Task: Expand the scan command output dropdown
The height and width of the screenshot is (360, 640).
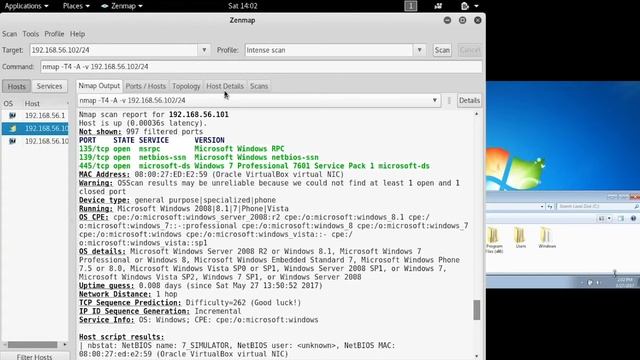Action: [x=435, y=100]
